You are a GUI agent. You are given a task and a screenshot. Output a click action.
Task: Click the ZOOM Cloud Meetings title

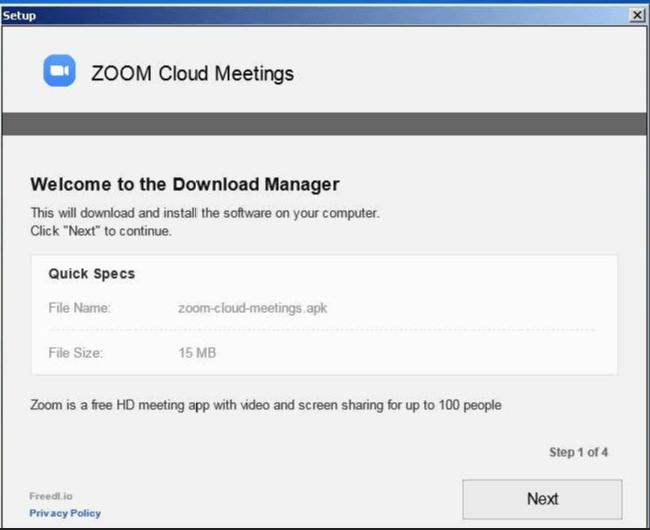click(192, 73)
